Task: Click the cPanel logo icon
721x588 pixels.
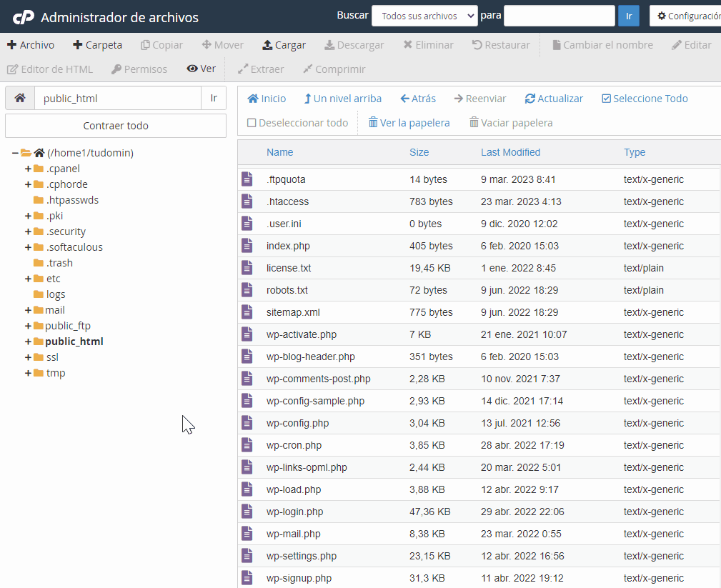Action: 23,17
